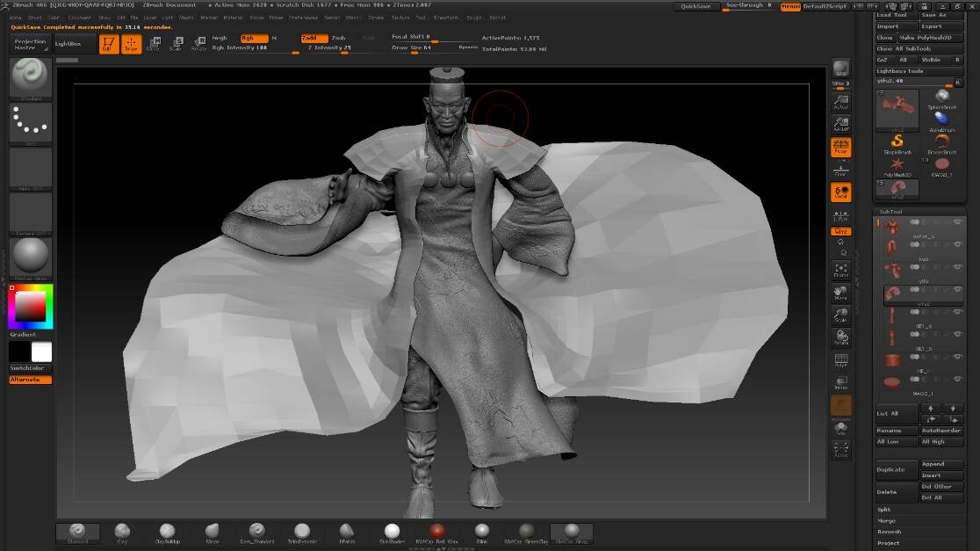Click the Frame icon on right shelf
This screenshot has height=551, width=980.
[x=840, y=270]
